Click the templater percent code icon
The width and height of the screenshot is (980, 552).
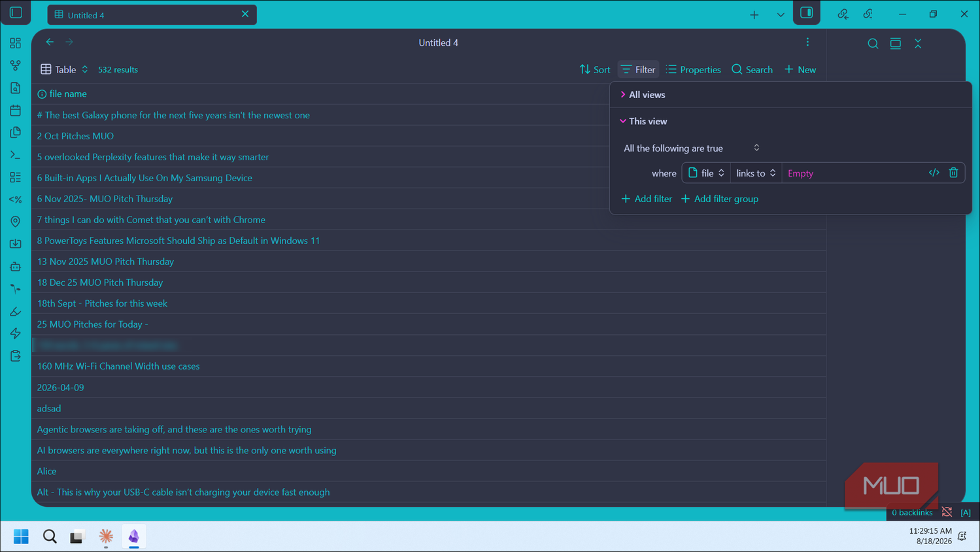pos(16,199)
